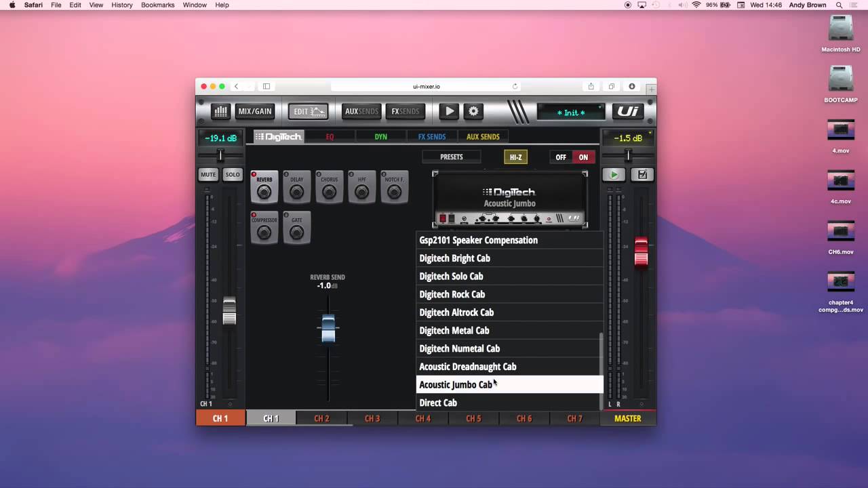Select the MASTER strip label
868x488 pixels.
(627, 418)
